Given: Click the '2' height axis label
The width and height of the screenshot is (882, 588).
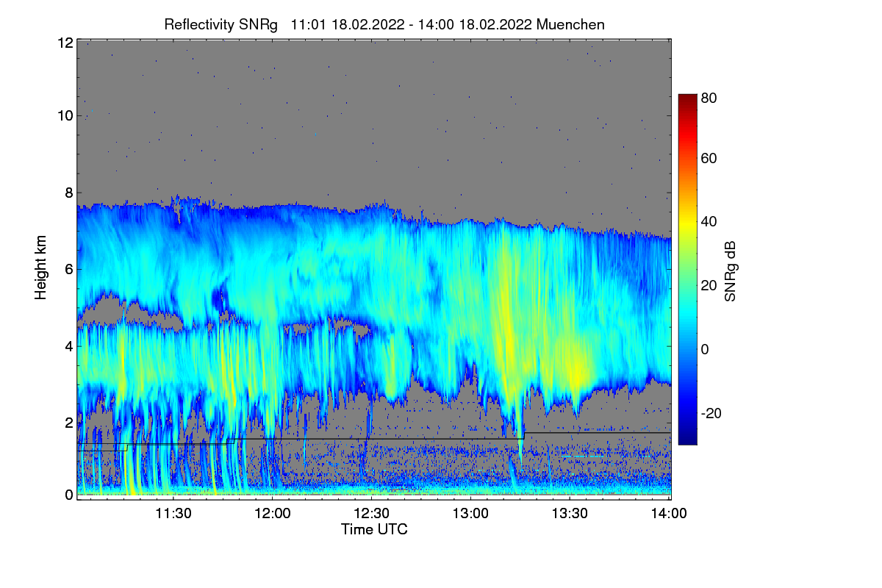Looking at the screenshot, I should pyautogui.click(x=68, y=423).
